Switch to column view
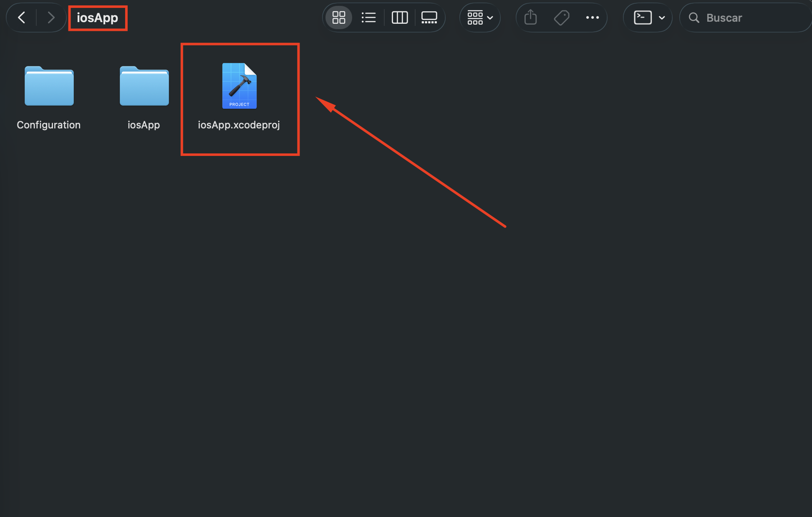This screenshot has width=812, height=517. 399,18
